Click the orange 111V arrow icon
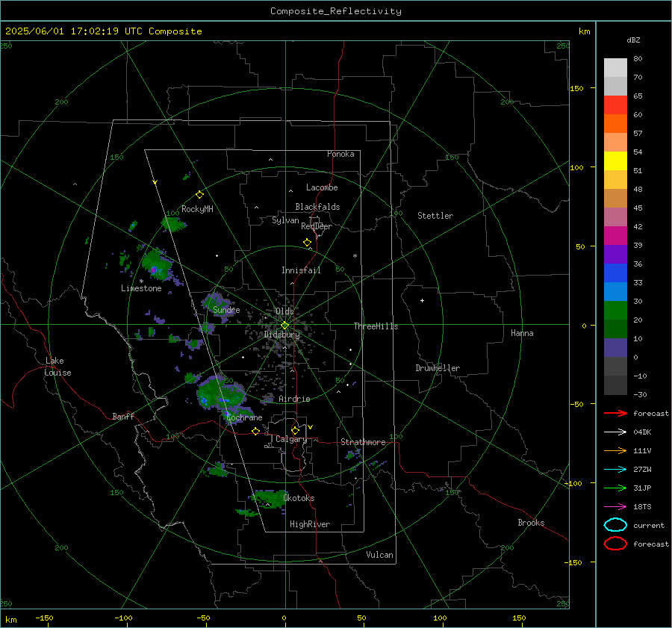The image size is (672, 628). pos(615,450)
